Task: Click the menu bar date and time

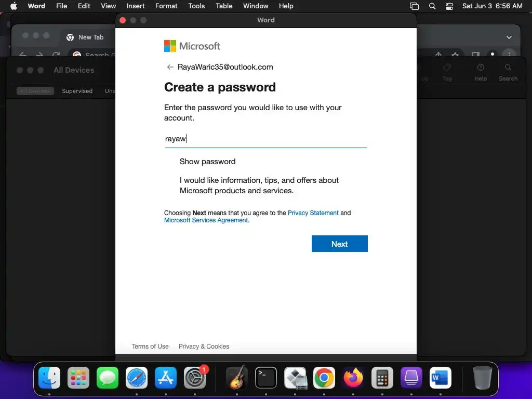Action: (x=493, y=6)
